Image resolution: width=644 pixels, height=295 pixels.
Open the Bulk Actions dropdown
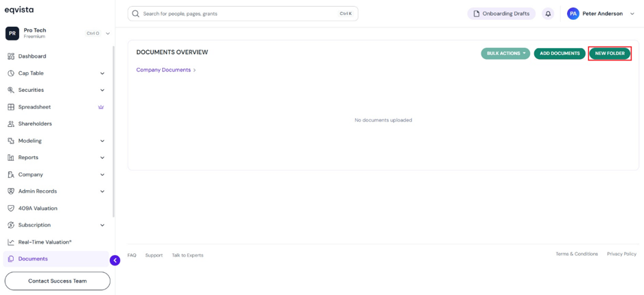pos(505,54)
